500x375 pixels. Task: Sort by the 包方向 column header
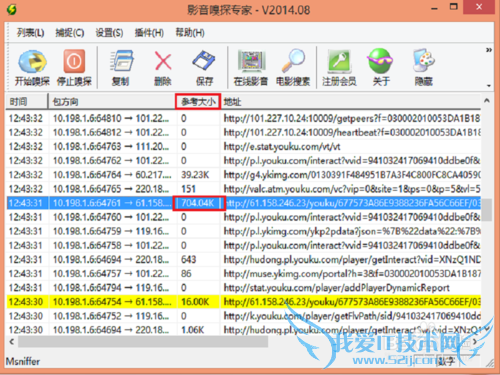click(x=112, y=102)
